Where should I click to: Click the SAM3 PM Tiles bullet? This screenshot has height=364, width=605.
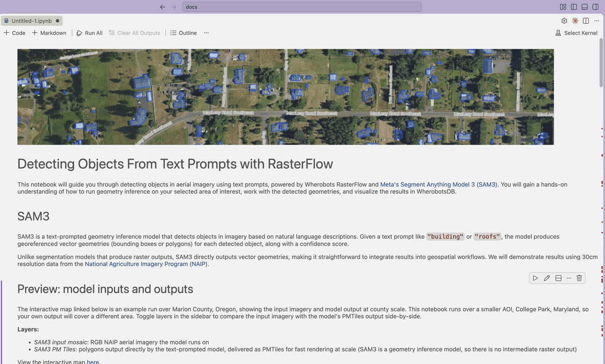(x=305, y=349)
